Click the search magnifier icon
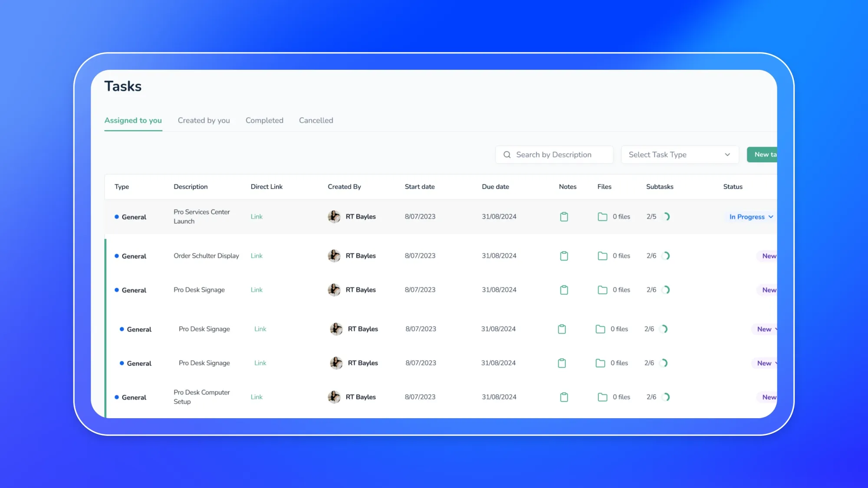The width and height of the screenshot is (868, 488). [x=506, y=154]
